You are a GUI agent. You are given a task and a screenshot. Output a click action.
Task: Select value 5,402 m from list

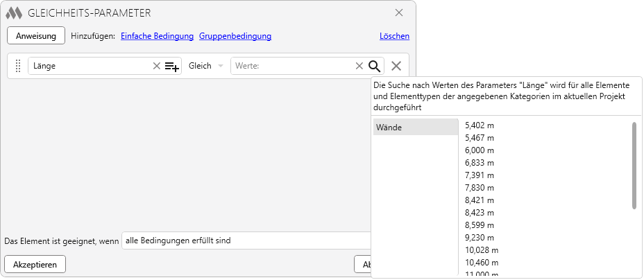[480, 125]
